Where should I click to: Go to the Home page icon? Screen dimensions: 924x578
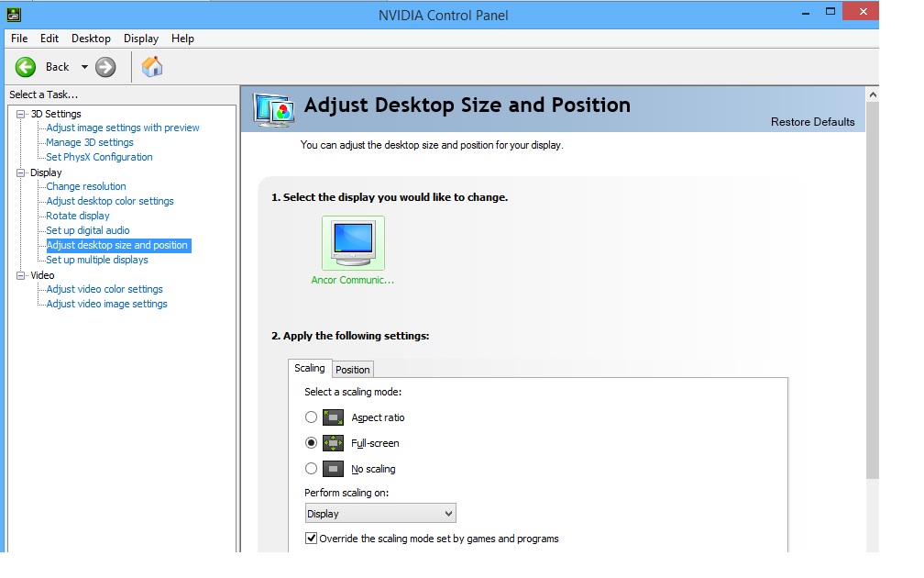coord(152,67)
